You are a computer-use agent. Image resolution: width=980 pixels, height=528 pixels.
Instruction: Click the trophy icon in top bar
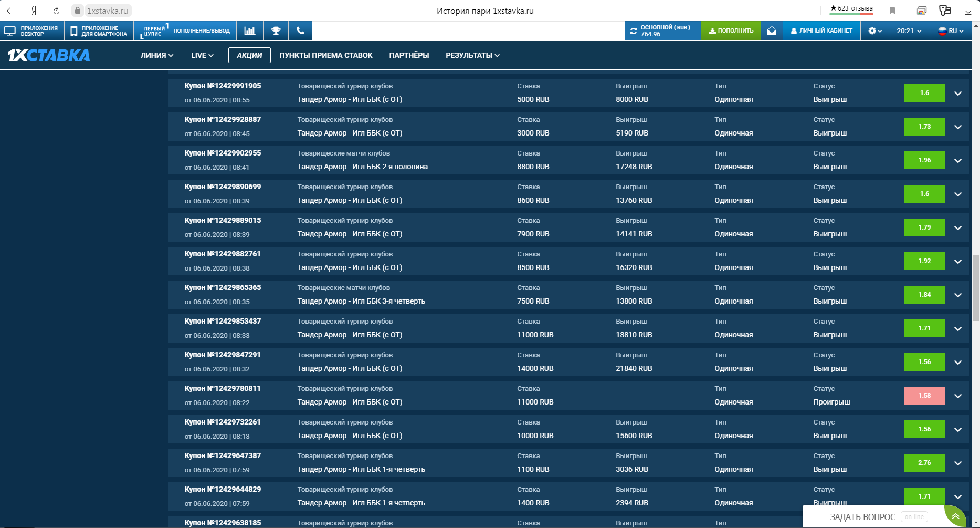[276, 30]
